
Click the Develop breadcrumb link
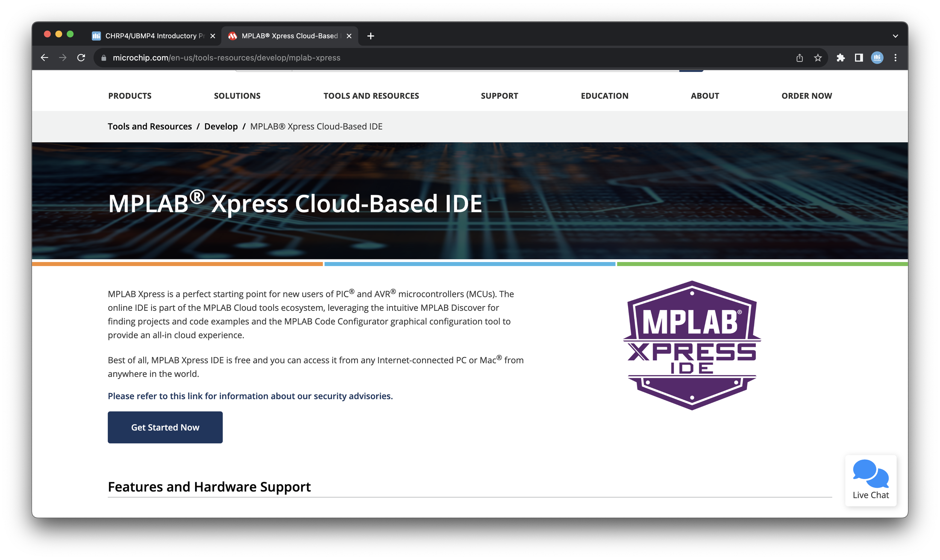[221, 126]
